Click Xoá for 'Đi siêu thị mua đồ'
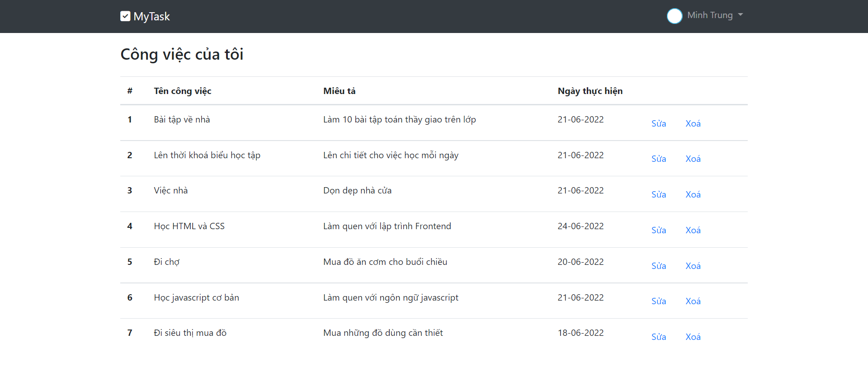The image size is (868, 372). tap(693, 336)
